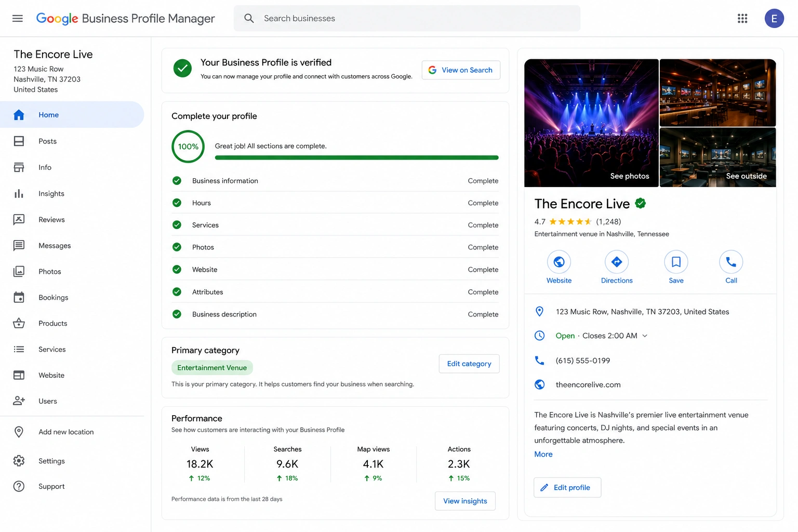This screenshot has width=798, height=532.
Task: Click the large verified green check
Action: coord(182,68)
